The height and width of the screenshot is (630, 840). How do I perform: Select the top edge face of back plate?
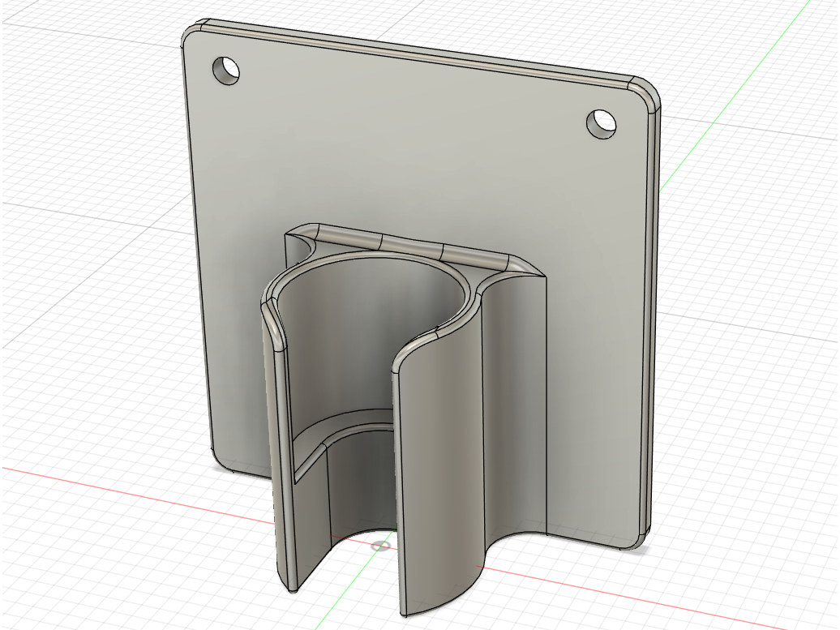(x=418, y=53)
